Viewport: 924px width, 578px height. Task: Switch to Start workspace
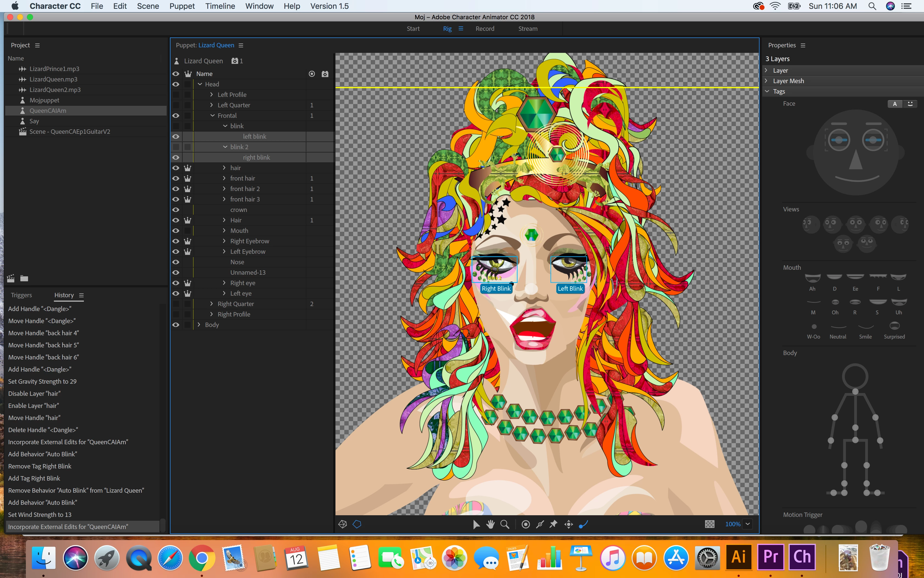[413, 29]
